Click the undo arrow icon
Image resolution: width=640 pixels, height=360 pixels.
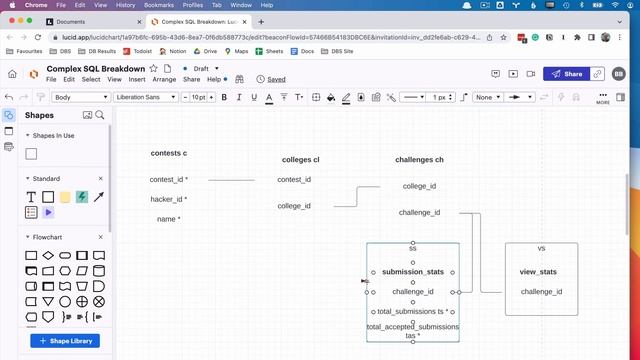click(9, 97)
